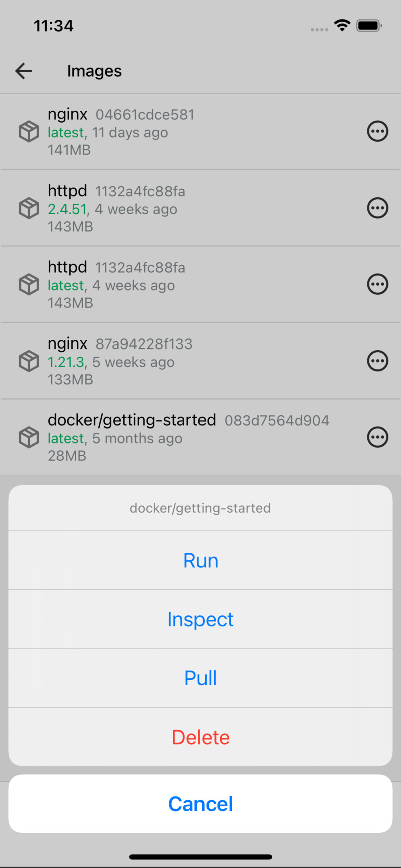Cancel the action sheet
This screenshot has height=868, width=401.
200,804
